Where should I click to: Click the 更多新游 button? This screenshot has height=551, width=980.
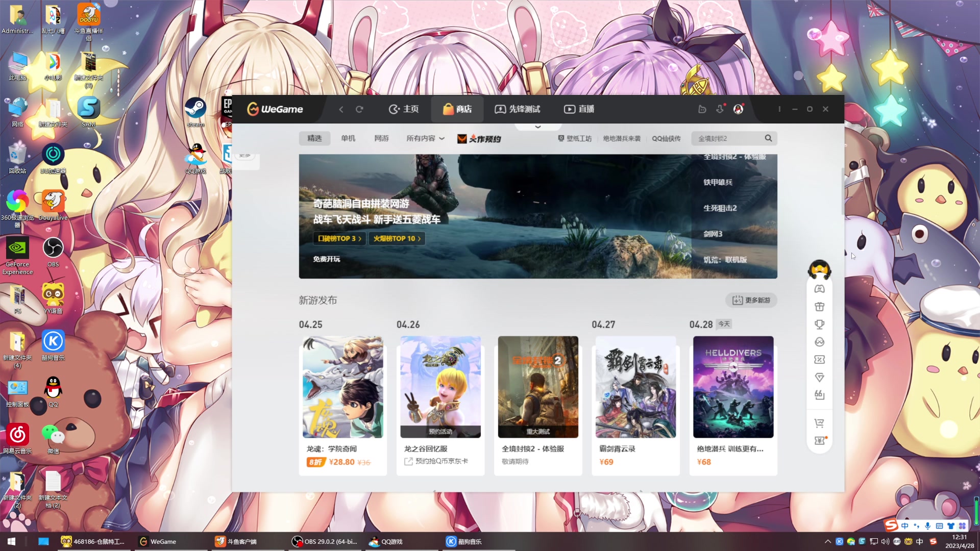click(751, 300)
